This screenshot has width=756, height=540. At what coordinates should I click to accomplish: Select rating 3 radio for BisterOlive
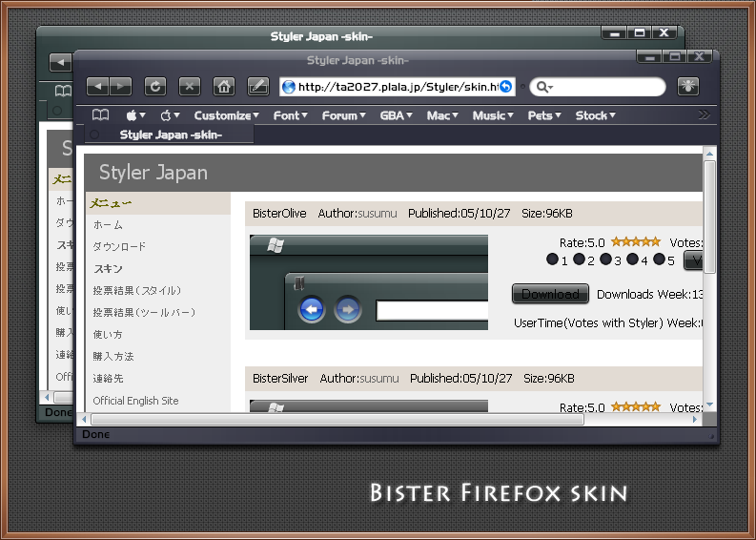coord(605,260)
